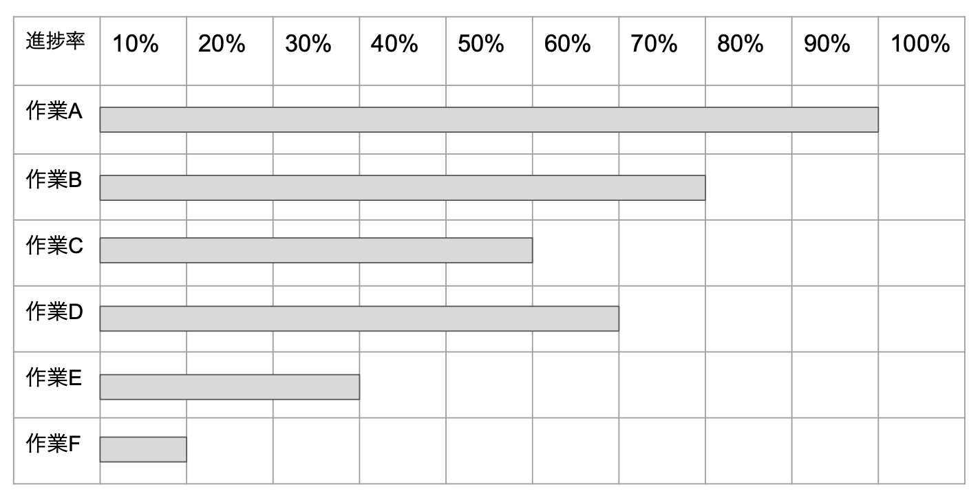Select the 90% column header
Viewport: 980px width, 498px height.
pyautogui.click(x=827, y=45)
